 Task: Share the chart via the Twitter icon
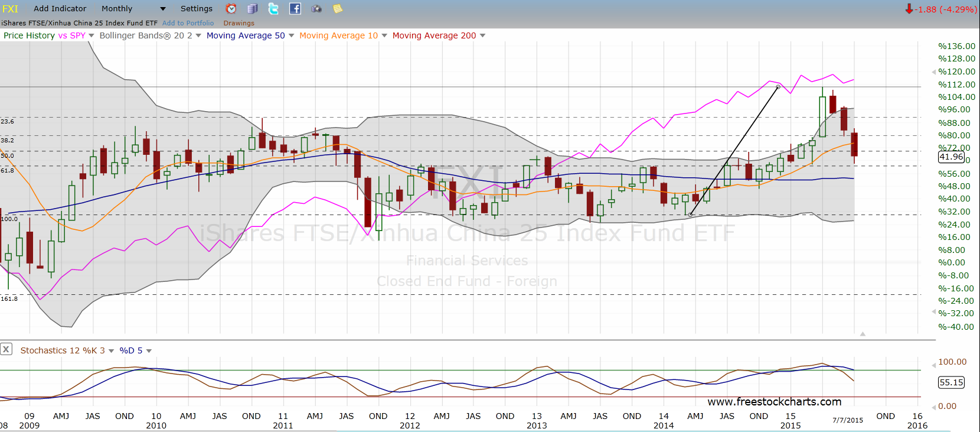273,9
